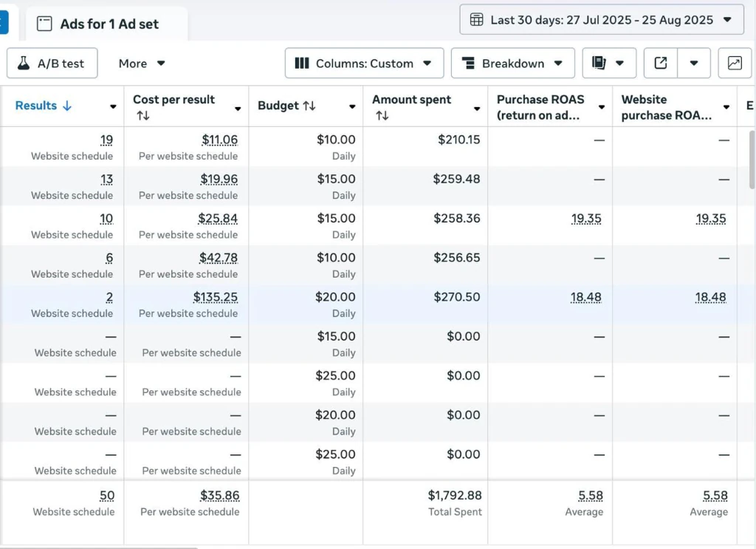Expand the export options arrow
The width and height of the screenshot is (756, 549).
click(694, 64)
